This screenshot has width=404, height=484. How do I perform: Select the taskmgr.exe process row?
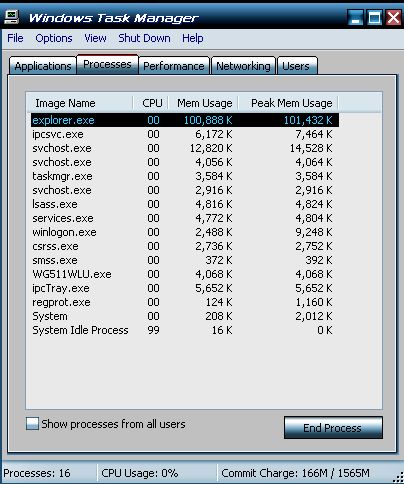tap(185, 176)
